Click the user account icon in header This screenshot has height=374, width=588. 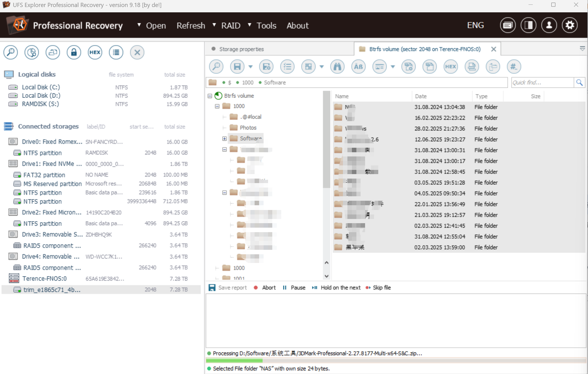pyautogui.click(x=549, y=26)
